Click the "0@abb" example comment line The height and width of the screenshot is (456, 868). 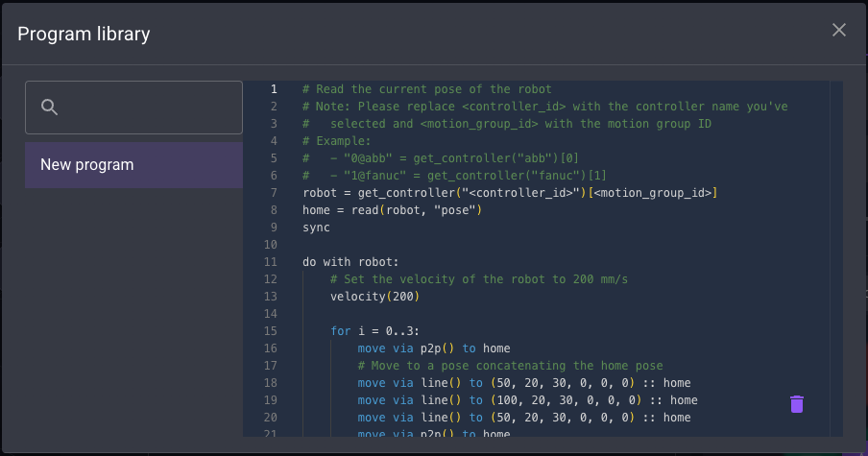click(453, 158)
